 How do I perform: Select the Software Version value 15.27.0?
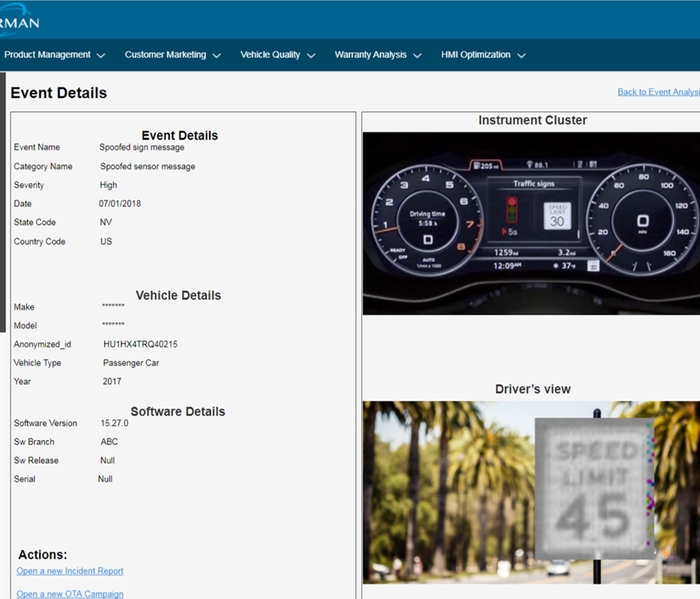coord(114,423)
